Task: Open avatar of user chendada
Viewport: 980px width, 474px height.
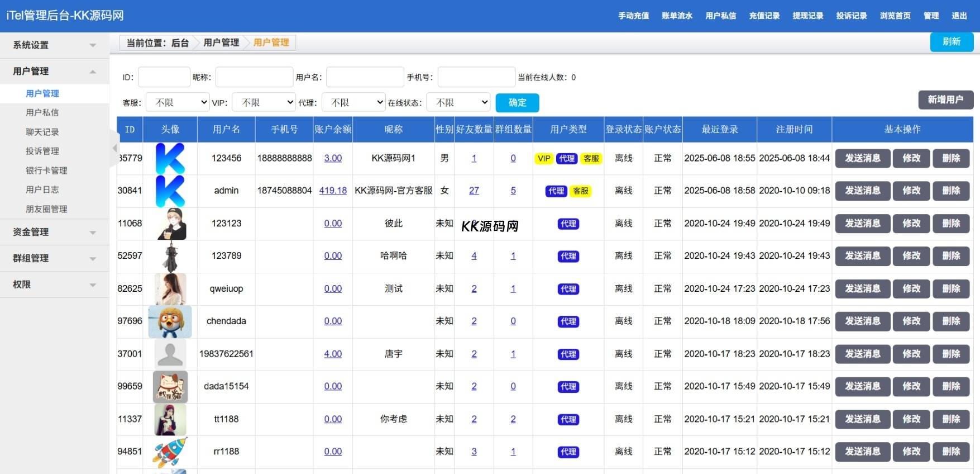Action: coord(170,321)
